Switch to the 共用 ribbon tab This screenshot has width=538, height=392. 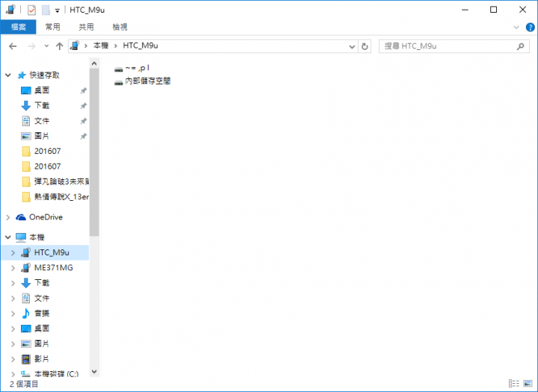pos(86,27)
